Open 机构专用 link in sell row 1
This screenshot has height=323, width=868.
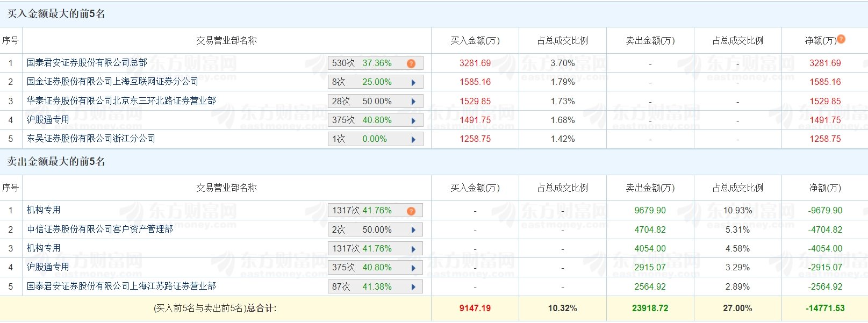44,210
